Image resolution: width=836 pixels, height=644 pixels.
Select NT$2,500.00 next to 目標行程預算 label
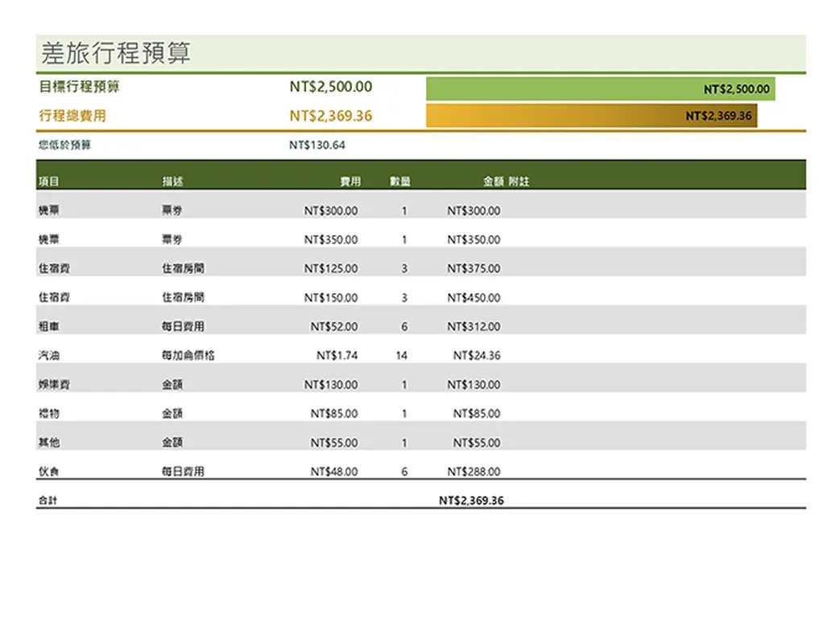[x=330, y=86]
